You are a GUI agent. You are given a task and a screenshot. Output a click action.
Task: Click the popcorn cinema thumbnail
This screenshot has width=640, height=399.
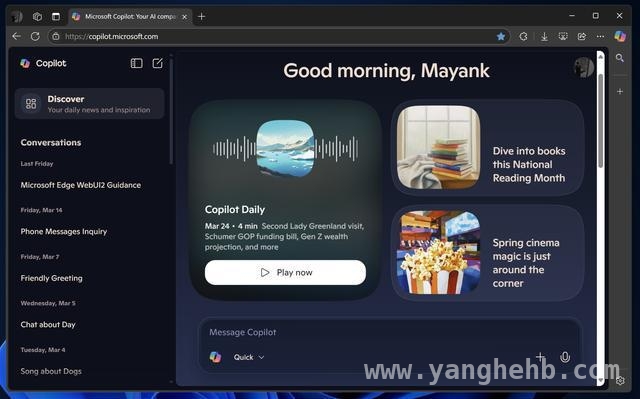click(x=438, y=253)
